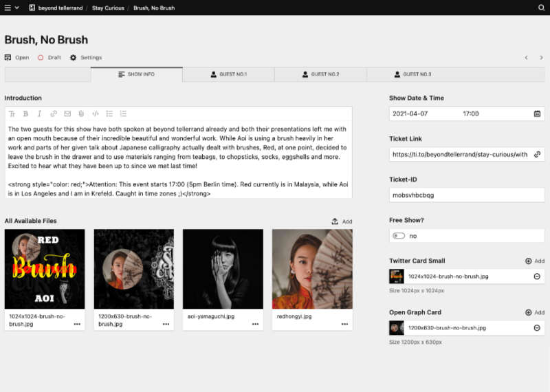Click the Ticket-ID input field
This screenshot has height=392, width=550.
click(467, 195)
